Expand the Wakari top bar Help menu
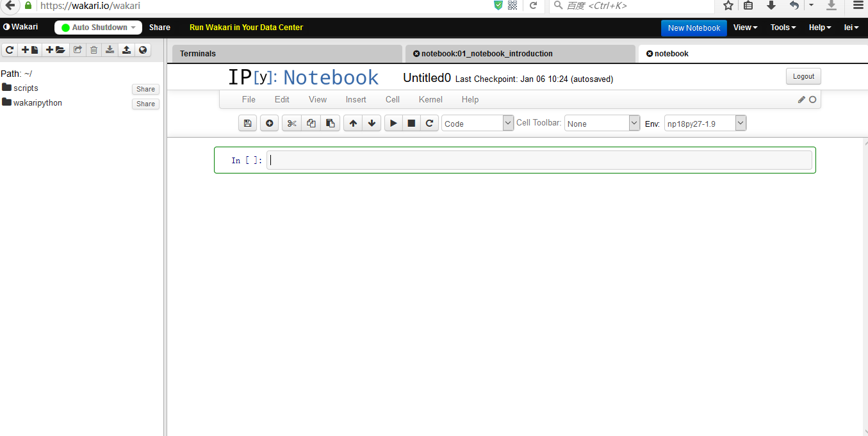The image size is (868, 436). 820,28
